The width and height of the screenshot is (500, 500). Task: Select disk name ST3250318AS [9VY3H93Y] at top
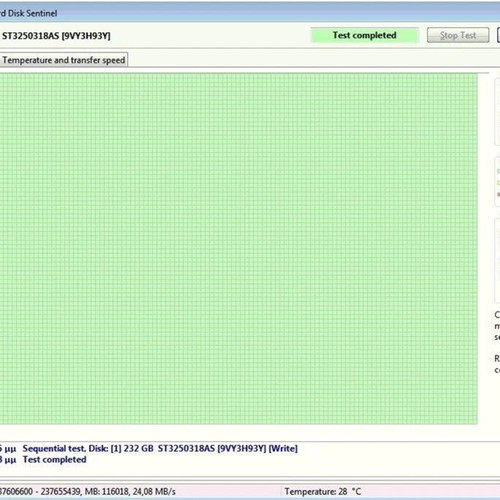pos(56,36)
